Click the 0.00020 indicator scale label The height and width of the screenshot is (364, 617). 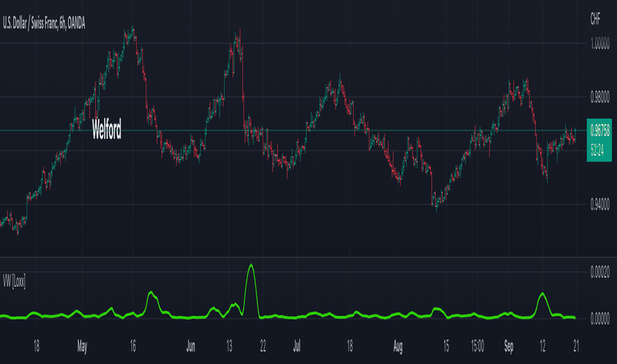pyautogui.click(x=600, y=272)
